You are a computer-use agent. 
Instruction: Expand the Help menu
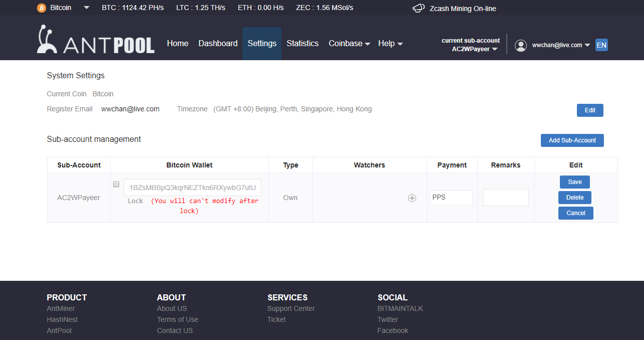[x=390, y=44]
